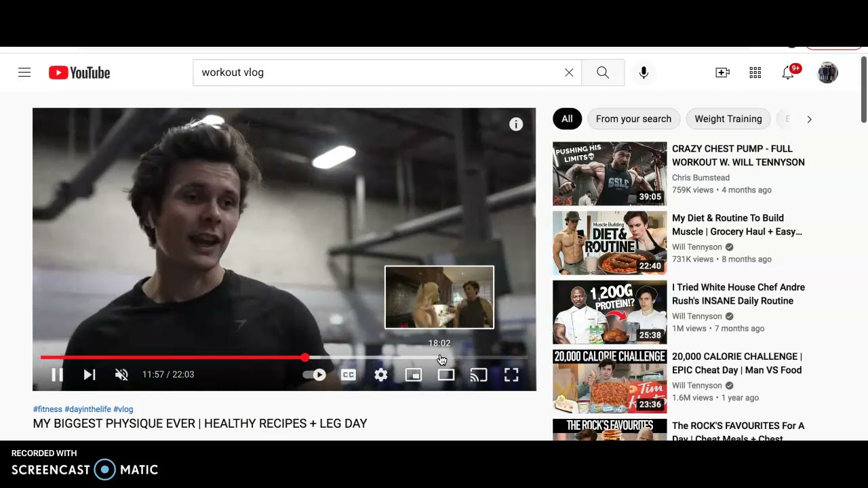The height and width of the screenshot is (488, 868).
Task: Click the MY BIGGEST PHYSIQUE EVER video title
Action: pos(200,424)
